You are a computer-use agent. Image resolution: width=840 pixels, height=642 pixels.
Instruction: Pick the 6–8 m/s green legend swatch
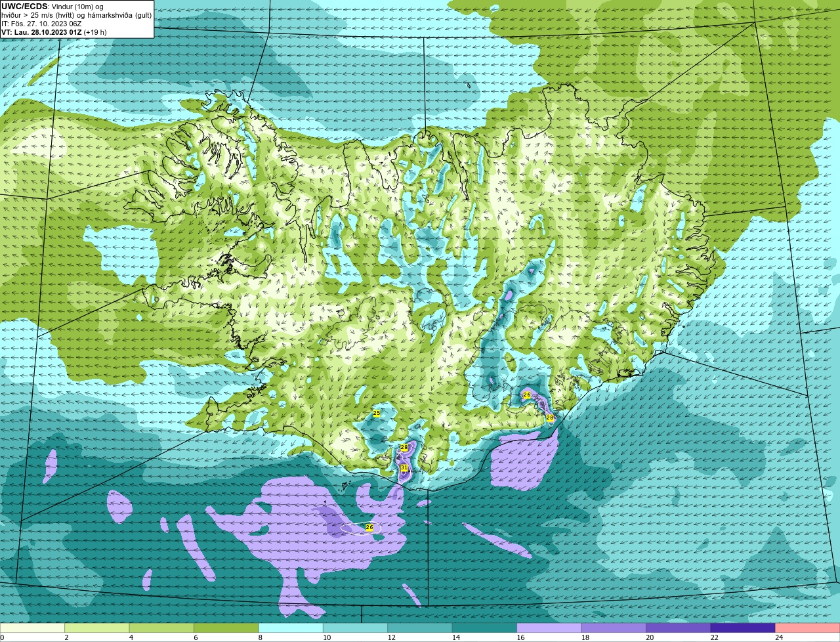click(x=226, y=628)
